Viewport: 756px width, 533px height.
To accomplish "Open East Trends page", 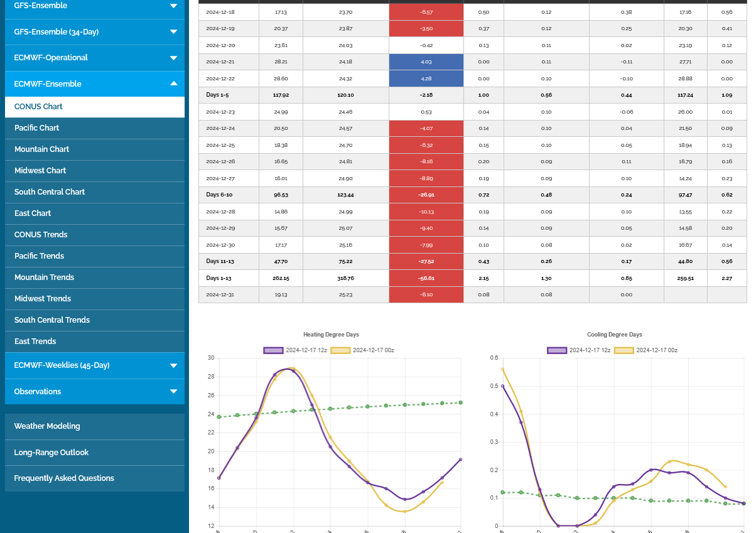I will [x=35, y=342].
